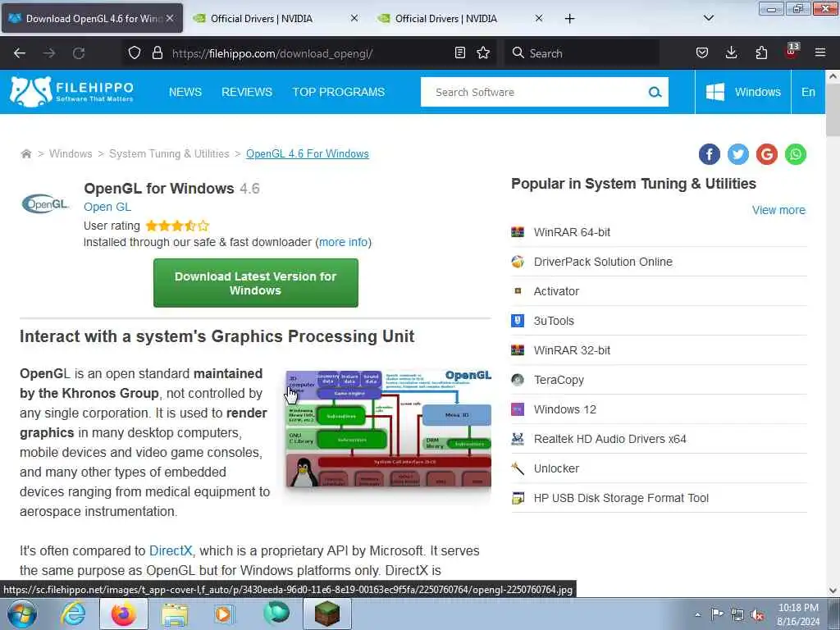
Task: Click the padlock site security icon
Action: [157, 52]
